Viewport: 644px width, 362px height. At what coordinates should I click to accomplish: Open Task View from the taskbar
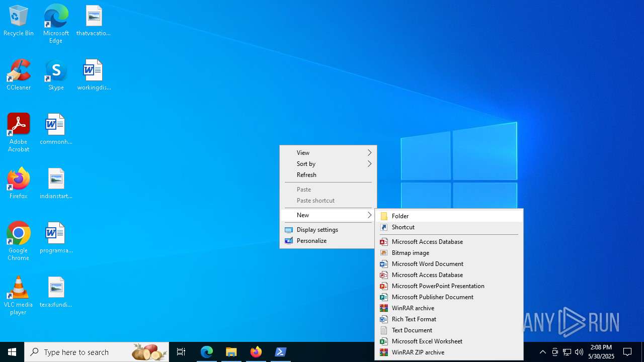point(181,352)
